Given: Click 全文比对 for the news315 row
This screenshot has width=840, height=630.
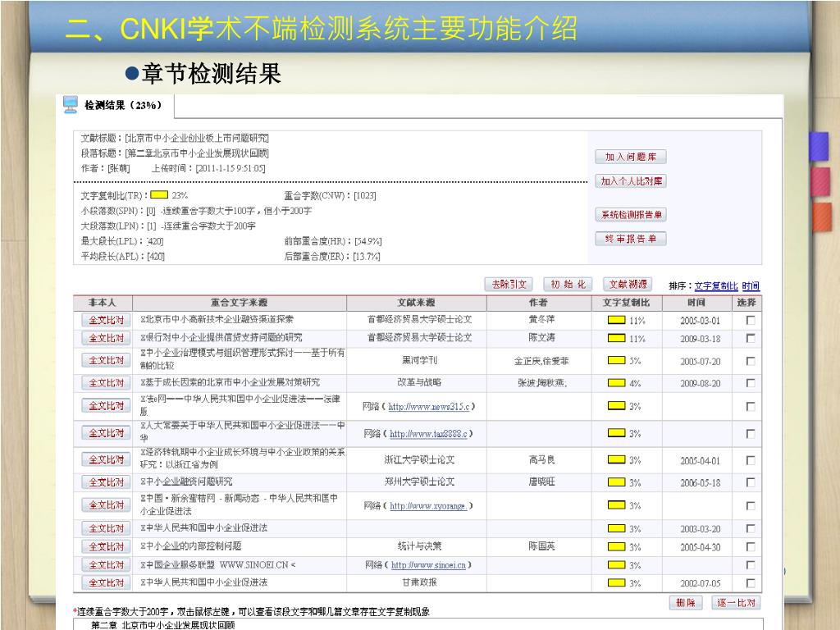Looking at the screenshot, I should [x=106, y=405].
